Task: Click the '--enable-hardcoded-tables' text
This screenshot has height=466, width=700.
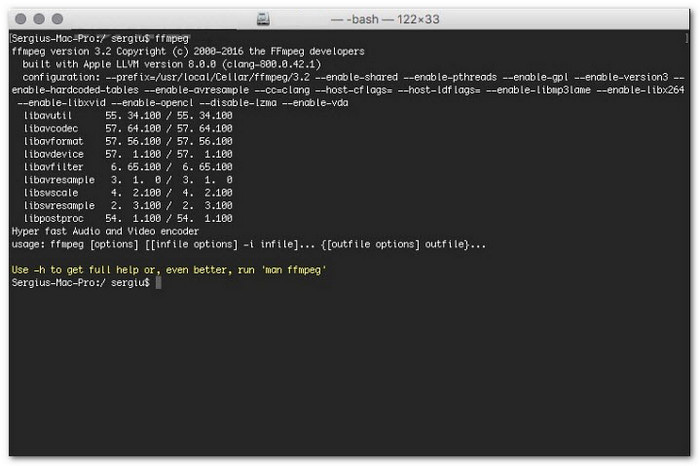Action: pyautogui.click(x=75, y=90)
